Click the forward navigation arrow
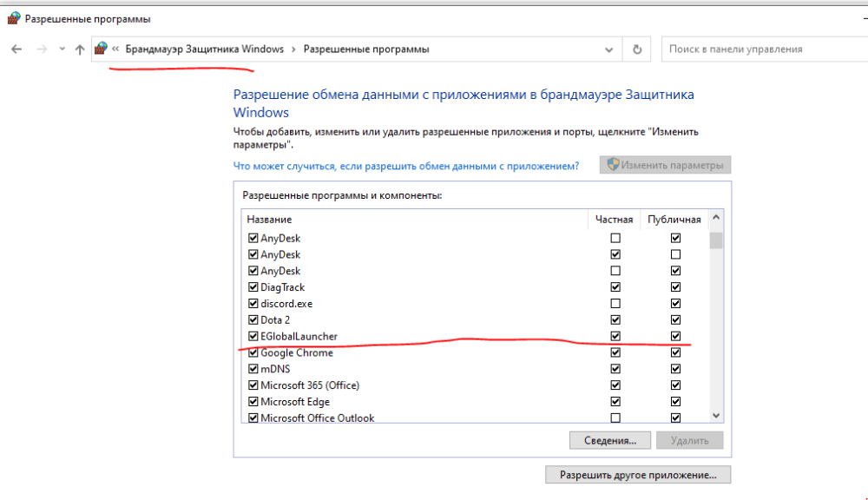 [x=40, y=49]
